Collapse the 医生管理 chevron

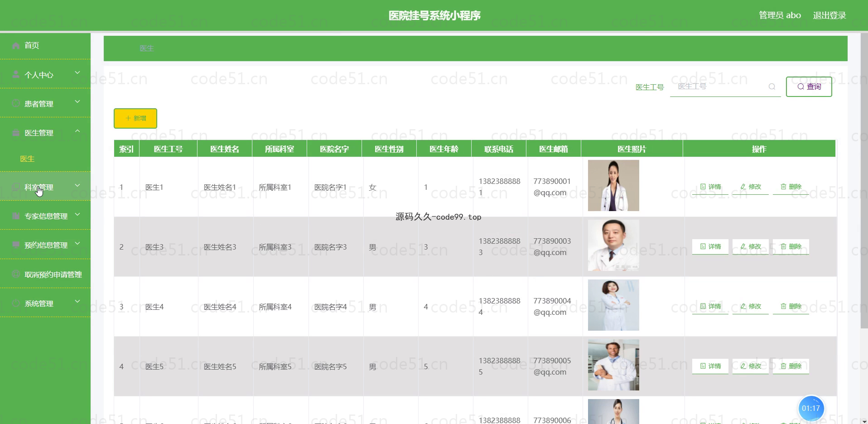[77, 131]
